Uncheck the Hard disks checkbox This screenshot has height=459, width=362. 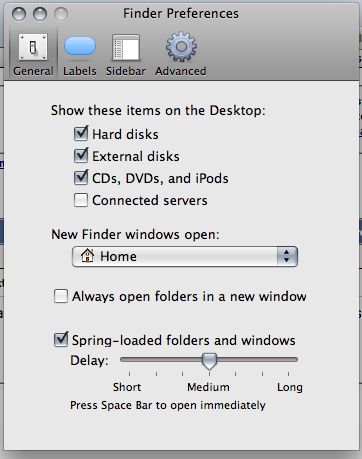81,134
